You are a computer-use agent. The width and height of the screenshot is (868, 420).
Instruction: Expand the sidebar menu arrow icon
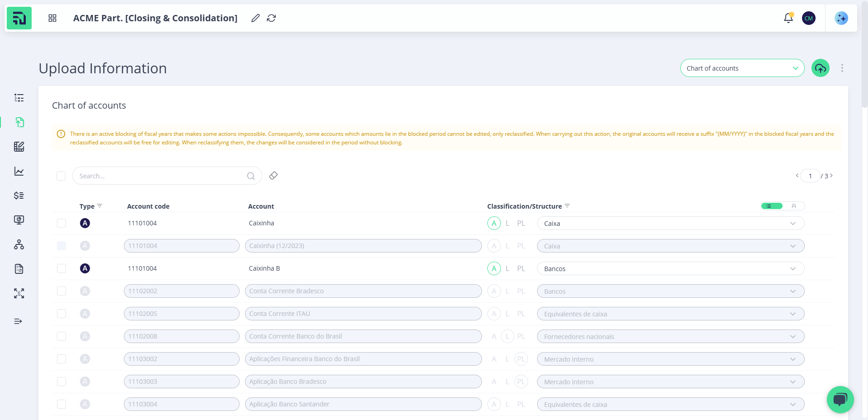[18, 321]
